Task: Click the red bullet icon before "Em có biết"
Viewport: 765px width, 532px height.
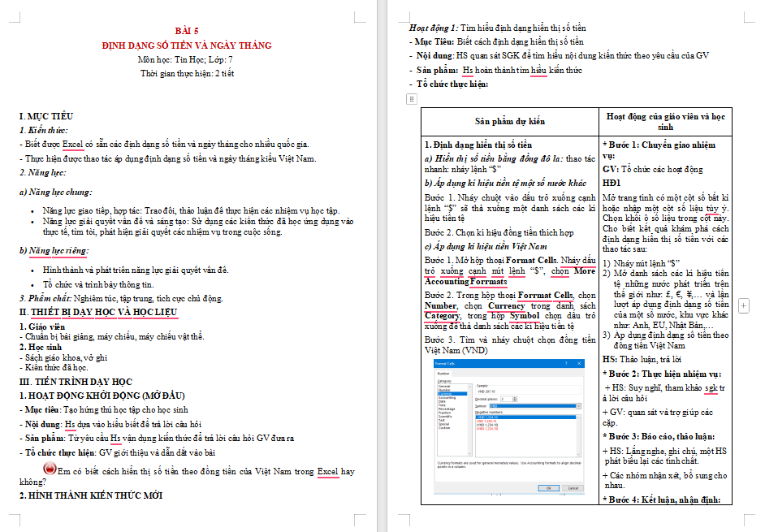Action: pos(50,469)
